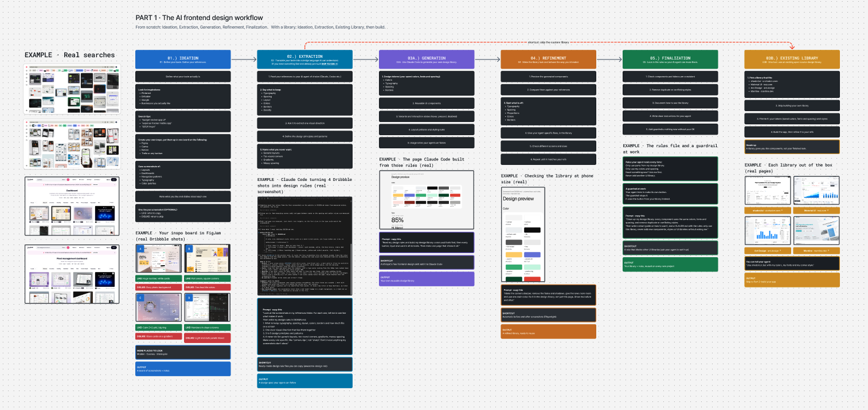
Task: Select the '02.) EXTRACTION' header card
Action: 304,59
